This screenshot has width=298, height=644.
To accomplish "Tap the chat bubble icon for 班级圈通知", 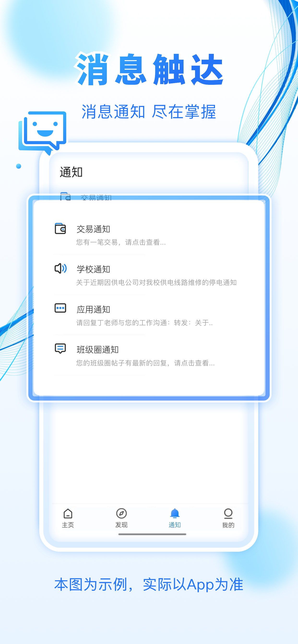I will 60,348.
